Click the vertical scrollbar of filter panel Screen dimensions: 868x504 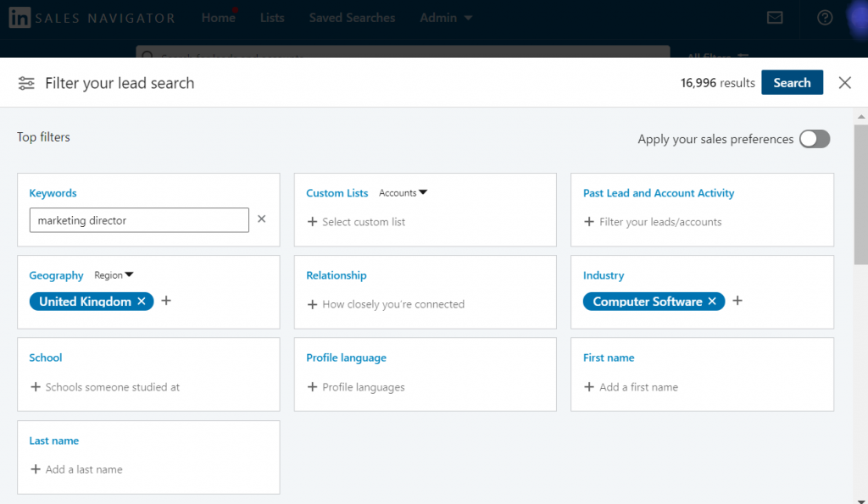[861, 194]
